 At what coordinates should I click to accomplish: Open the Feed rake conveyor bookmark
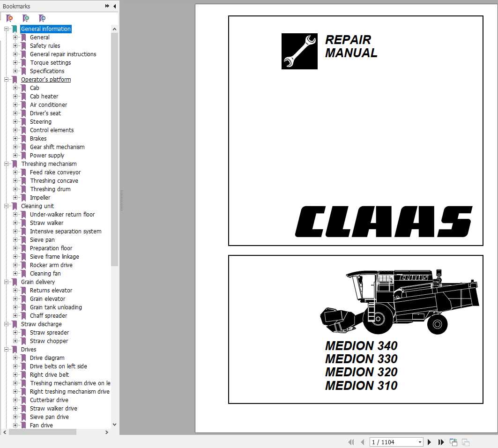[x=55, y=172]
